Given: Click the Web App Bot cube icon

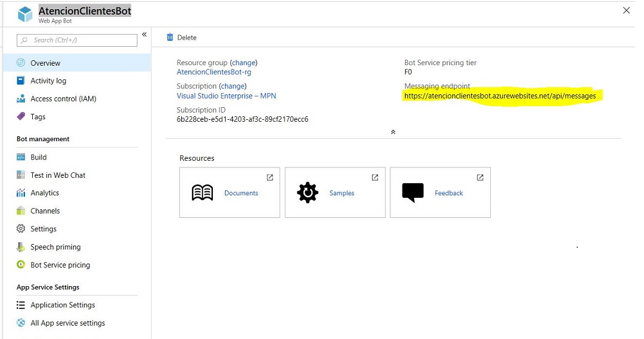Looking at the screenshot, I should (x=25, y=15).
